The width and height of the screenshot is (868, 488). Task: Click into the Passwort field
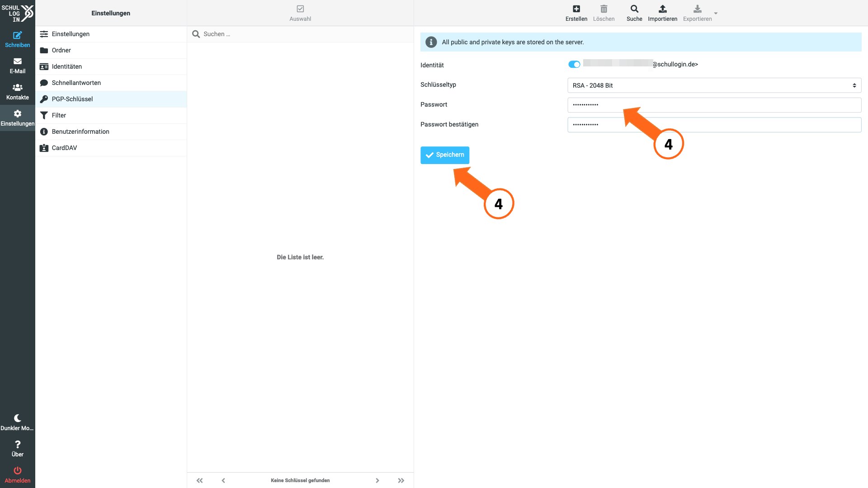coord(714,105)
